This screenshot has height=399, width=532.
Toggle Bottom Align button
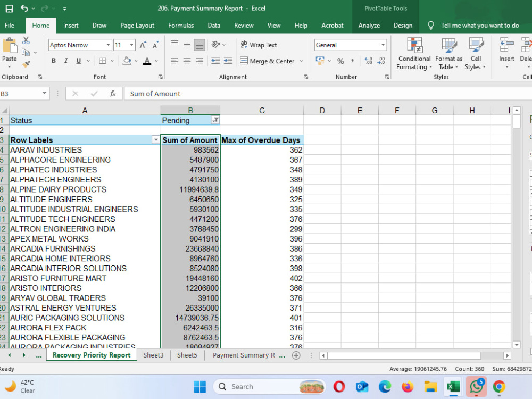click(199, 45)
